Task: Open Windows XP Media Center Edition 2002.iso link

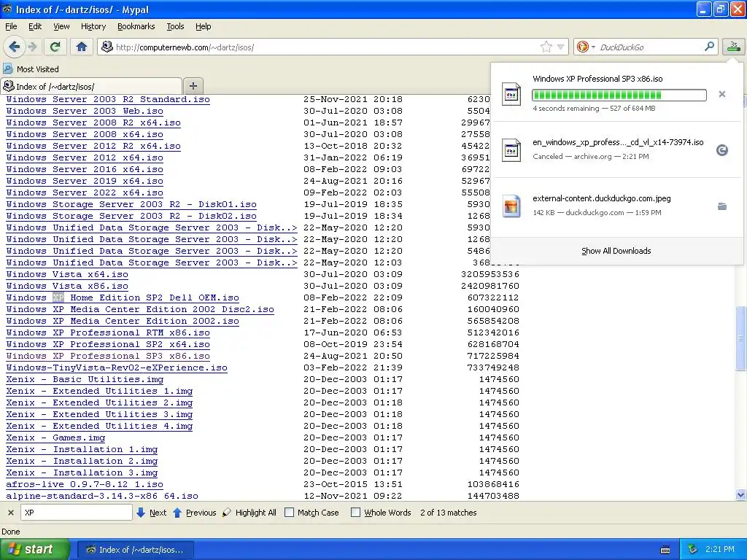Action: 123,321
